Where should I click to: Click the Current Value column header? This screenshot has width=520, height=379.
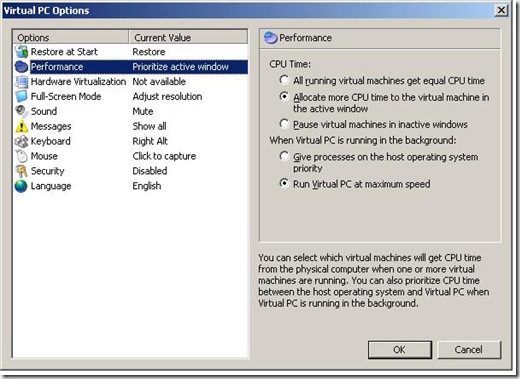188,37
